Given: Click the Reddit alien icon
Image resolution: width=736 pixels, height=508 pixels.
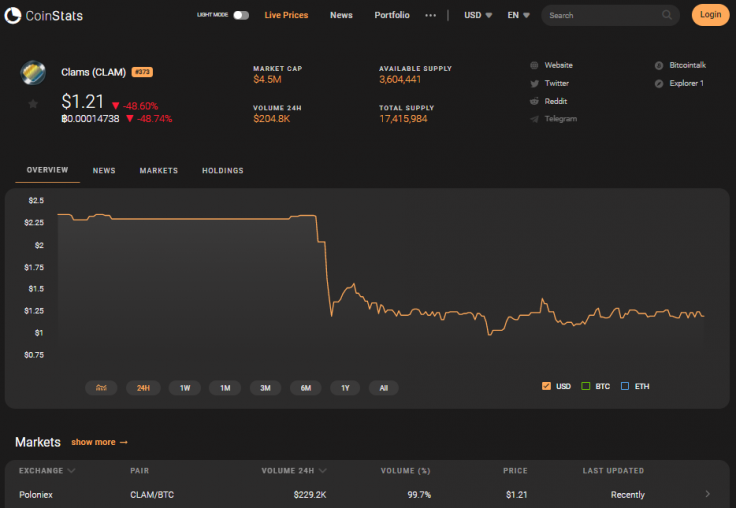Looking at the screenshot, I should (x=534, y=101).
